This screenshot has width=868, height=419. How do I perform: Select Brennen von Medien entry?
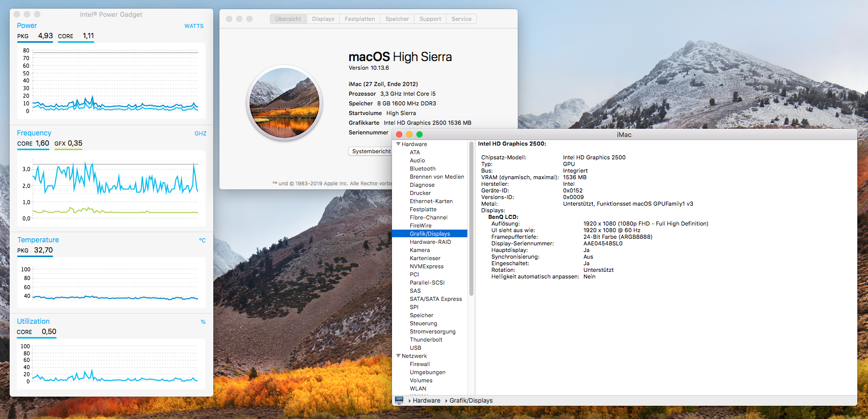[437, 177]
